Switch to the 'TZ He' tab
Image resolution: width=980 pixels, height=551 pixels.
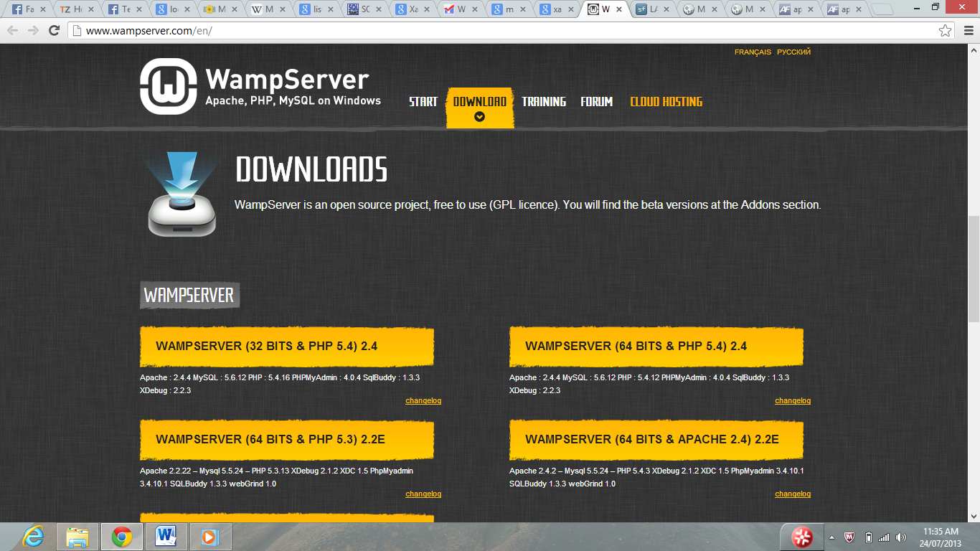click(77, 9)
